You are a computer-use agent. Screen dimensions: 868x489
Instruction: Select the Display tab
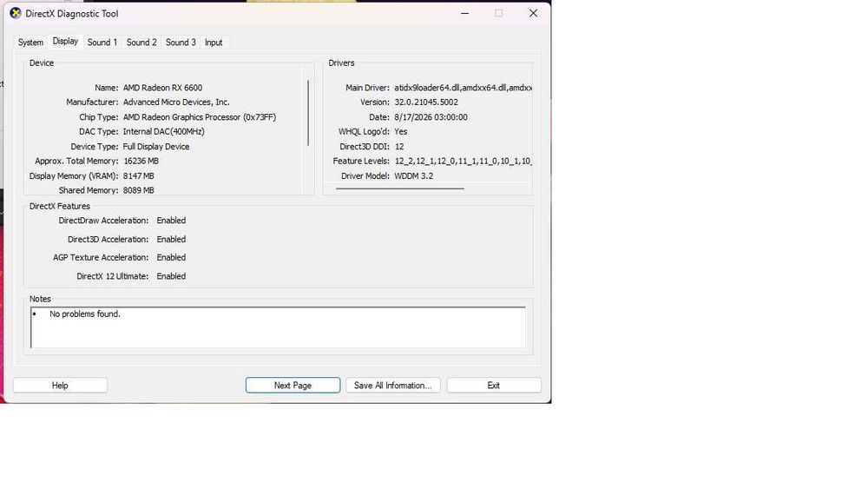tap(65, 42)
